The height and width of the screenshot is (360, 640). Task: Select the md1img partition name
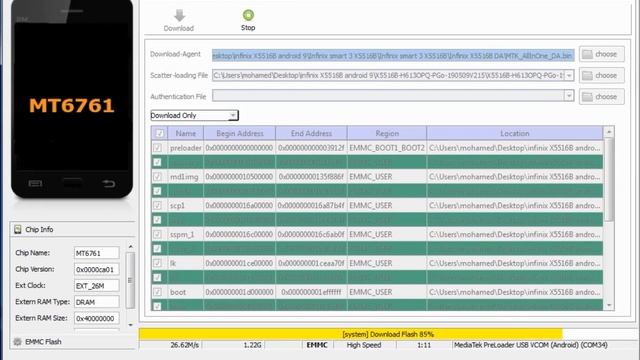click(x=184, y=177)
